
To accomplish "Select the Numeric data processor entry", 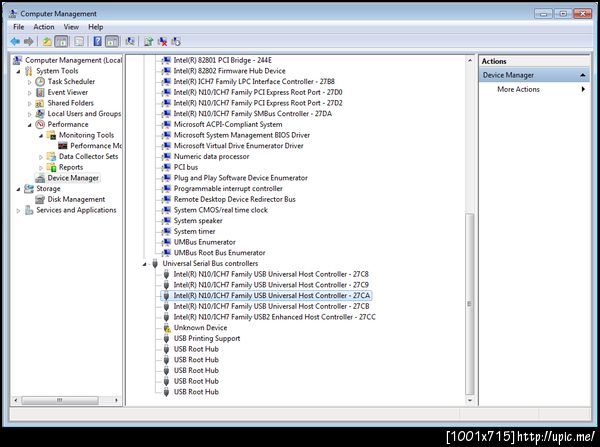I will tap(211, 157).
